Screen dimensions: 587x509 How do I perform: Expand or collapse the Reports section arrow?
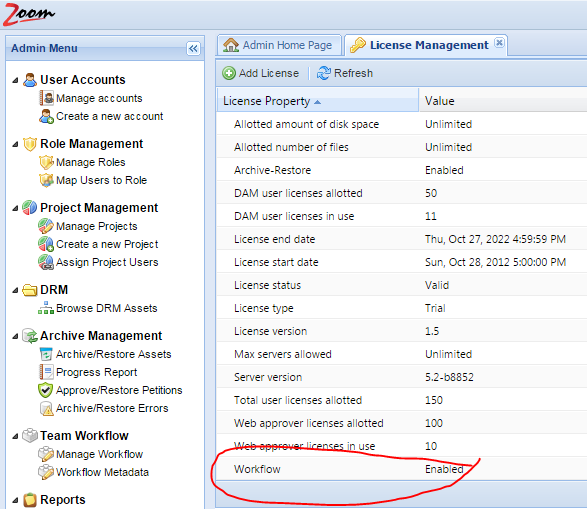pyautogui.click(x=15, y=500)
